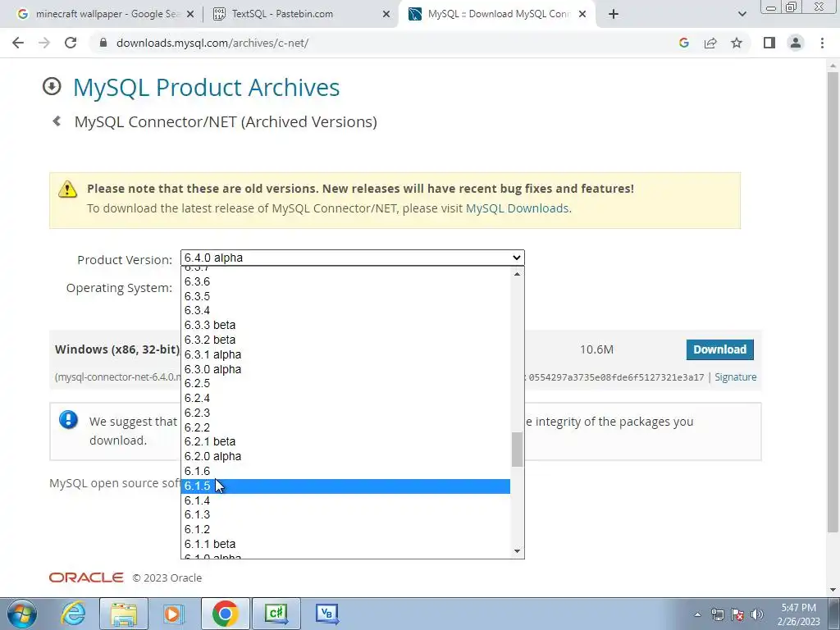The width and height of the screenshot is (840, 630).
Task: Choose 6.3.1 alpha from the dropdown
Action: pos(345,354)
